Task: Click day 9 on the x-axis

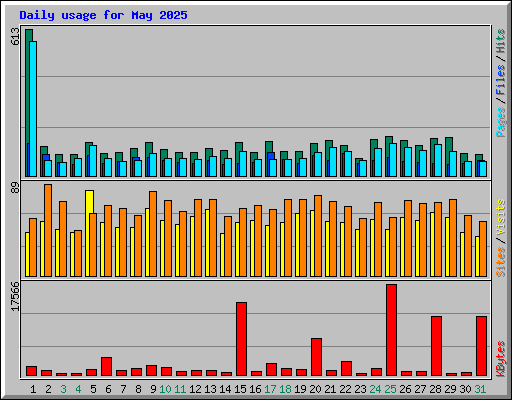Action: tap(153, 389)
